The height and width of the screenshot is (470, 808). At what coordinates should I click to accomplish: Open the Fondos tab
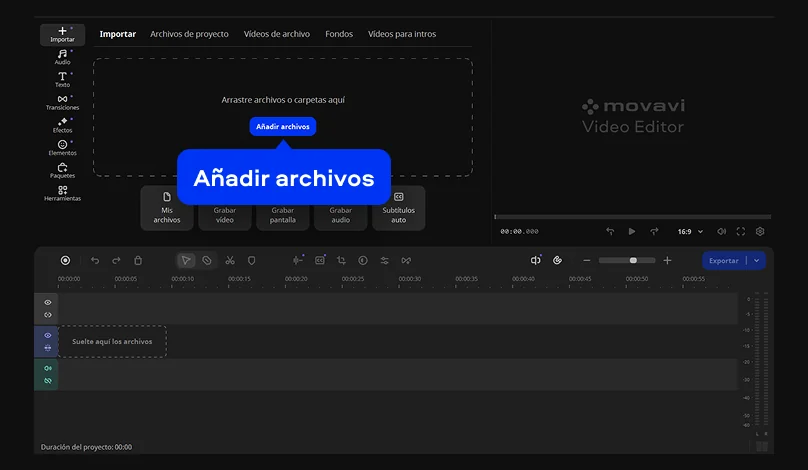339,34
